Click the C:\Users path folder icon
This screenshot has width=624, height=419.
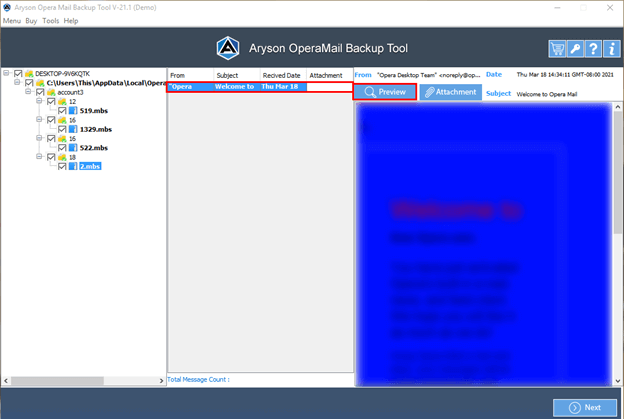click(40, 83)
